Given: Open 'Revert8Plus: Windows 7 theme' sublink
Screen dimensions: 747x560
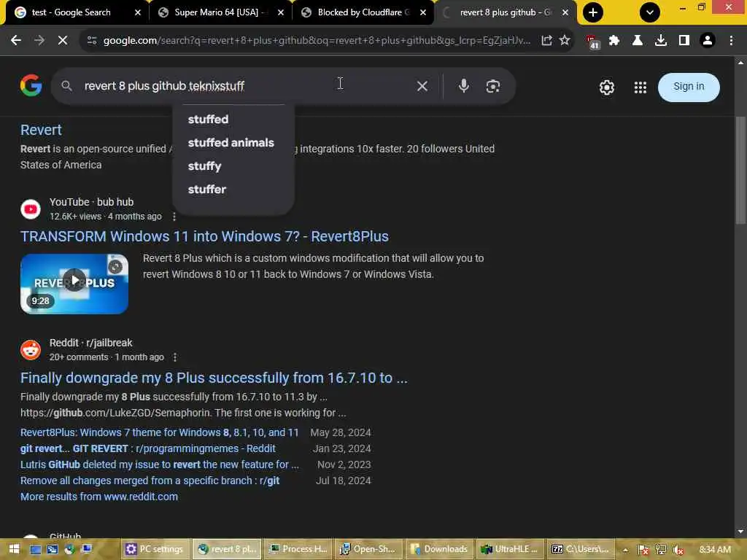Looking at the screenshot, I should coord(159,432).
